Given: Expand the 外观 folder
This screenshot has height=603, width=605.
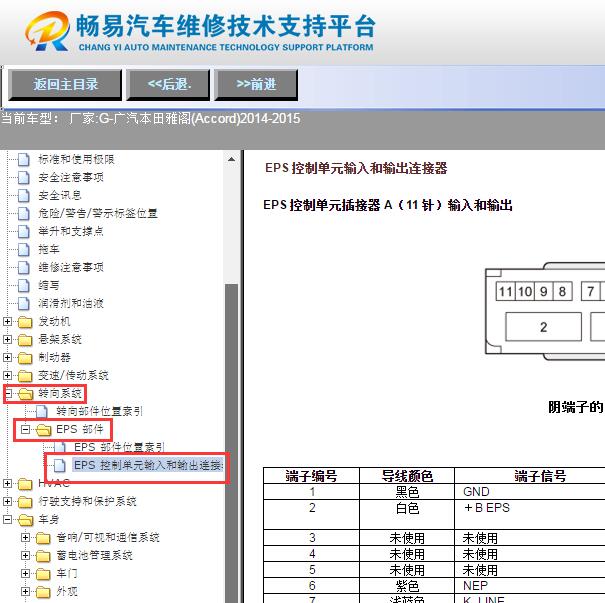Looking at the screenshot, I should [25, 591].
